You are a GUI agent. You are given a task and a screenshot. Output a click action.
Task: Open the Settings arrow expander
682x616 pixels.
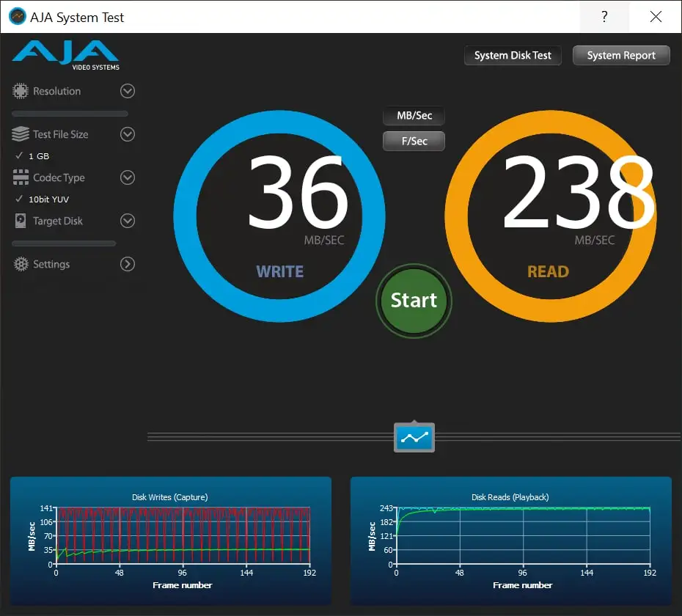pyautogui.click(x=128, y=264)
